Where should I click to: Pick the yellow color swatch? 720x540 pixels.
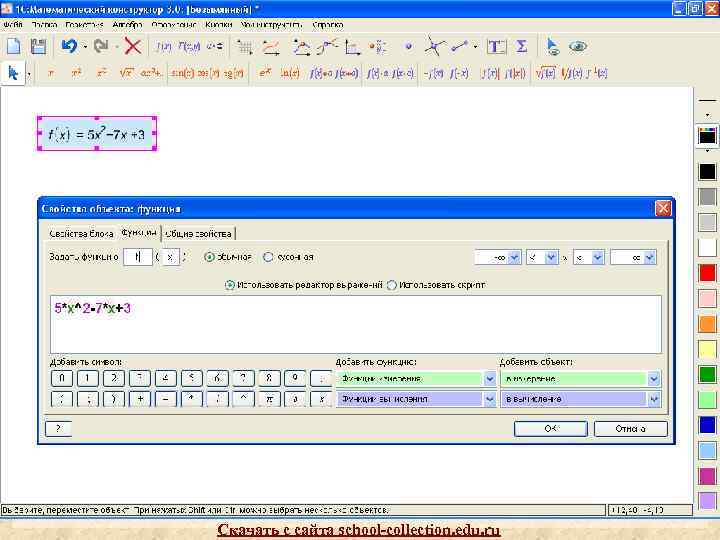(707, 349)
